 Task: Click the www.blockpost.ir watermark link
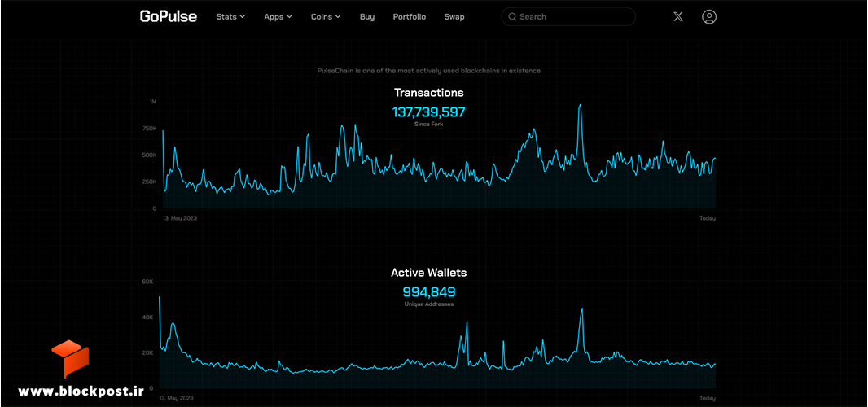point(81,391)
